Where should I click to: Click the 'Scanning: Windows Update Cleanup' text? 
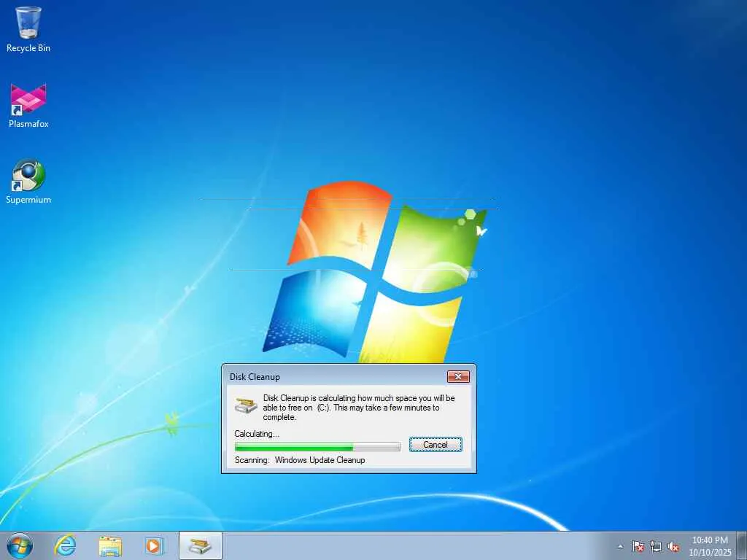[x=300, y=460]
